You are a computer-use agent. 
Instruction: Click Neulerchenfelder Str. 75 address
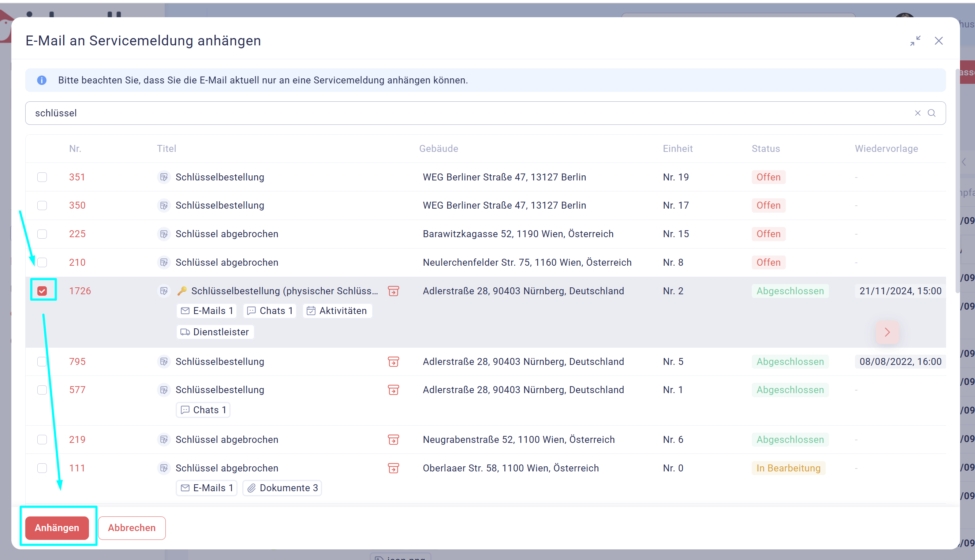[x=527, y=262]
